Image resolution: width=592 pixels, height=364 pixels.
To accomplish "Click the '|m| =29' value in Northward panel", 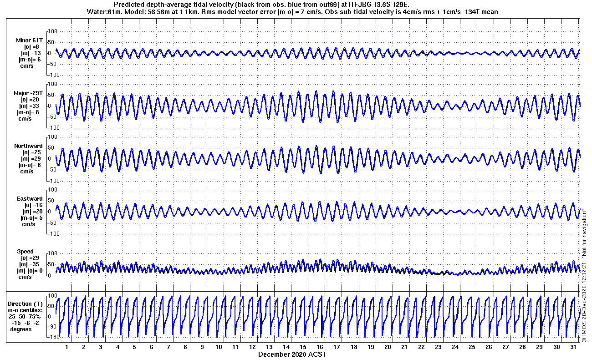I will (33, 159).
